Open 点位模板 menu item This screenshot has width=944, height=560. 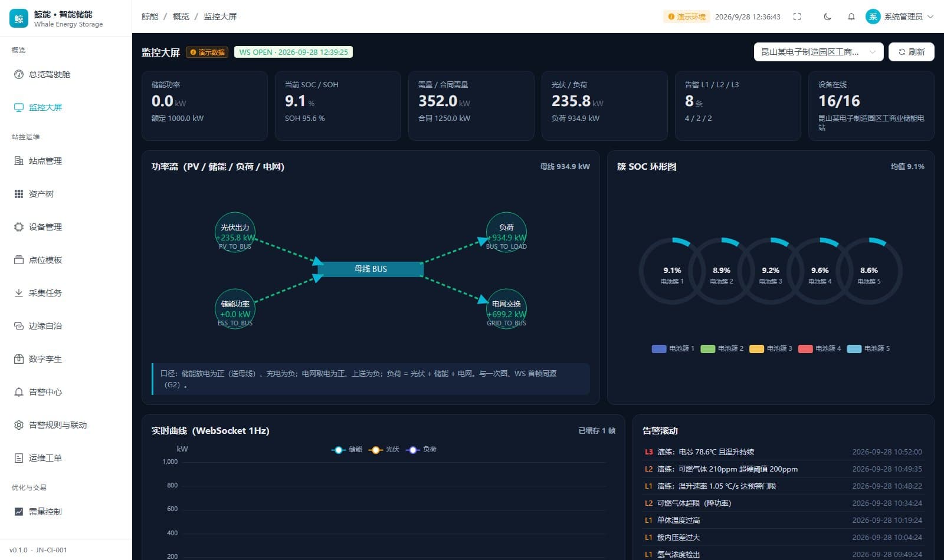click(65, 260)
